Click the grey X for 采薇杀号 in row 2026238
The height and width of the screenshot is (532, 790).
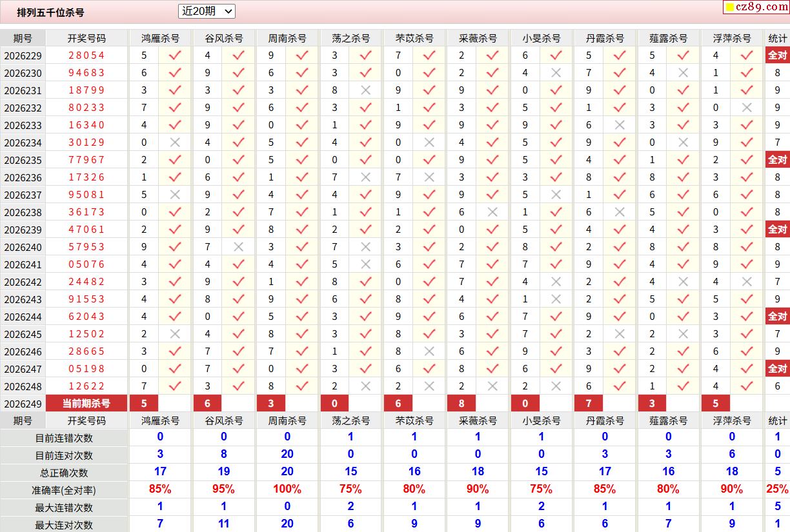(492, 212)
